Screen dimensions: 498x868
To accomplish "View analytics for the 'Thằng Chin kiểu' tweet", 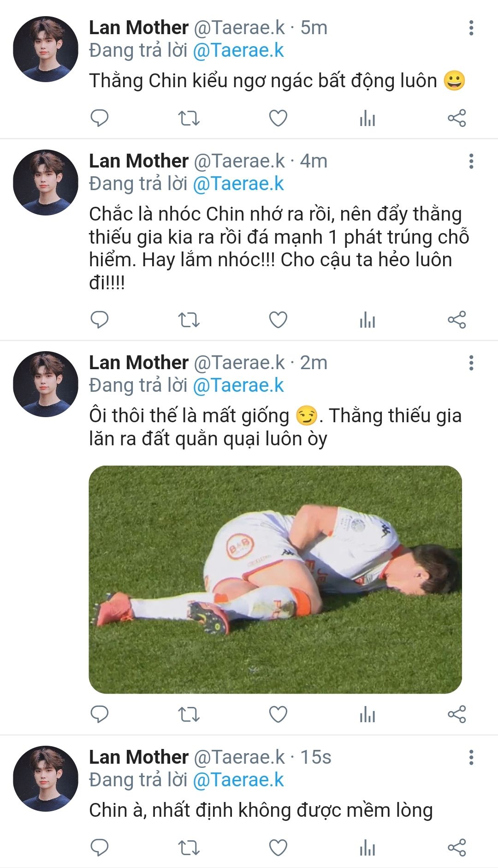I will [368, 118].
